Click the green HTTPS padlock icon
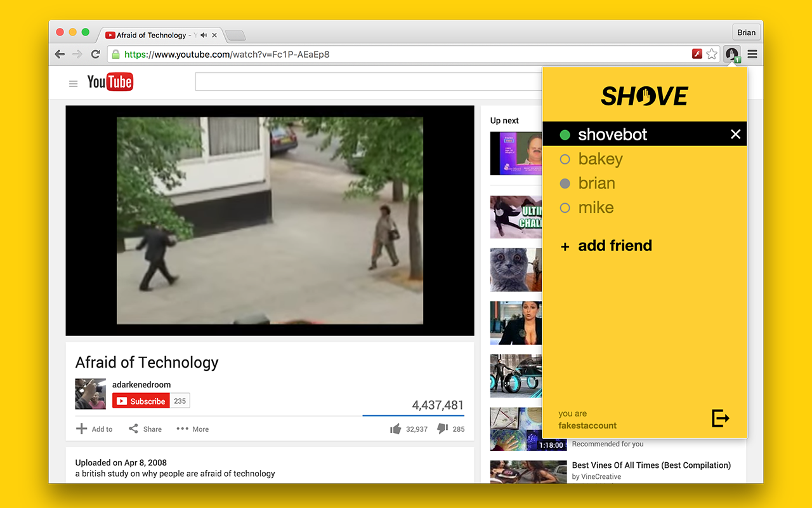This screenshot has height=508, width=812. tap(115, 55)
